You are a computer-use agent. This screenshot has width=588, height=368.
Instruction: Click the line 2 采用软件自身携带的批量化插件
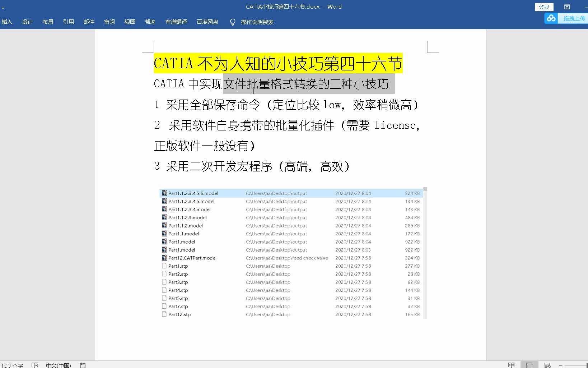click(x=287, y=125)
